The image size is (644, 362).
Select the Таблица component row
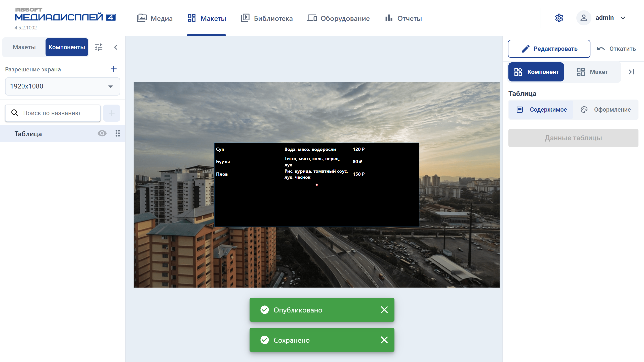[x=62, y=133]
